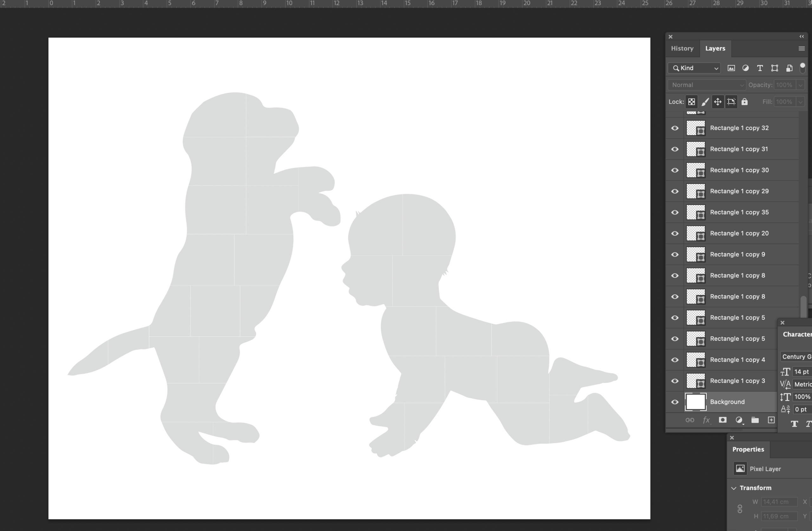The width and height of the screenshot is (812, 531).
Task: Select the Character tab
Action: click(797, 334)
